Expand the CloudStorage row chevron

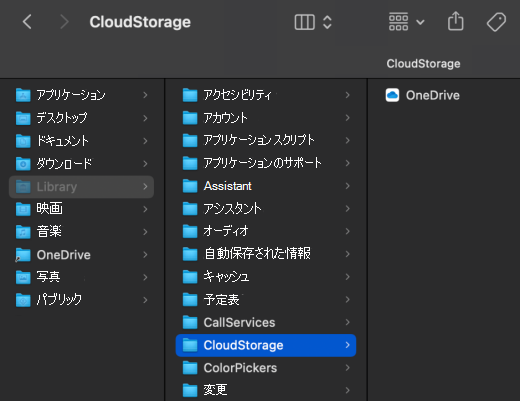(348, 345)
